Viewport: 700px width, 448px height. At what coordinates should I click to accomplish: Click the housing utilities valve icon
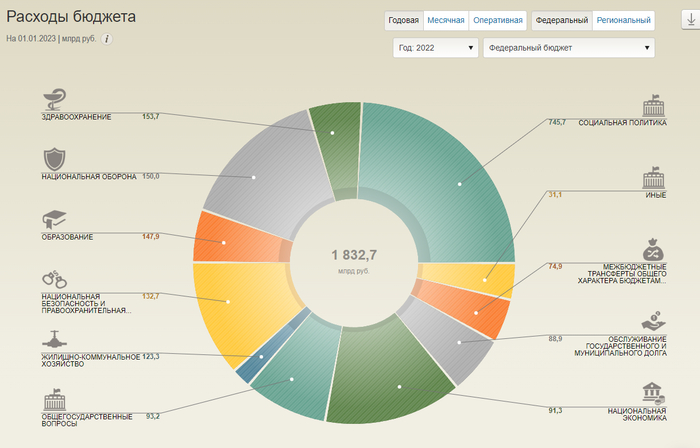[54, 340]
